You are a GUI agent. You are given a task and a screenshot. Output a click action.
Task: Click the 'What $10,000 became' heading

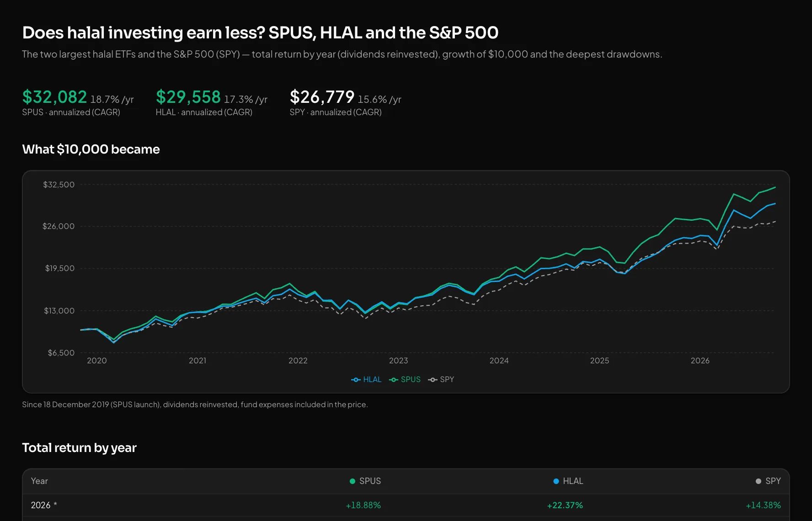click(91, 149)
